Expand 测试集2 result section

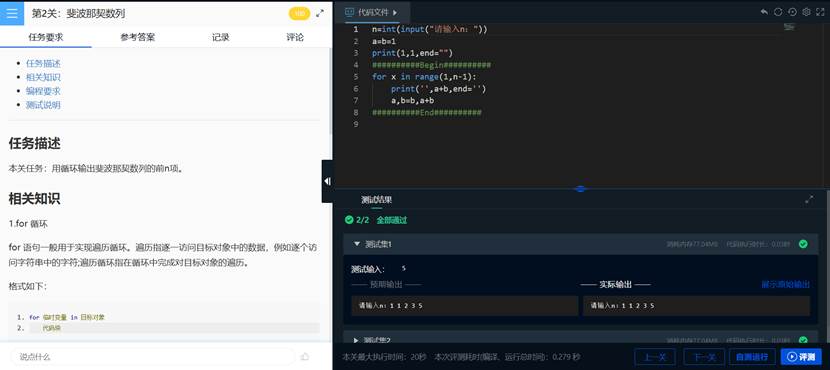[356, 340]
